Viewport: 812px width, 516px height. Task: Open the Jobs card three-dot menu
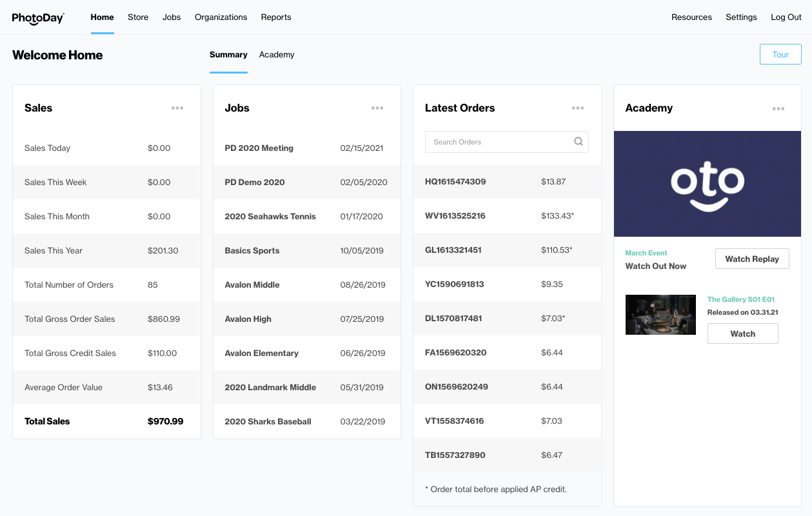377,108
